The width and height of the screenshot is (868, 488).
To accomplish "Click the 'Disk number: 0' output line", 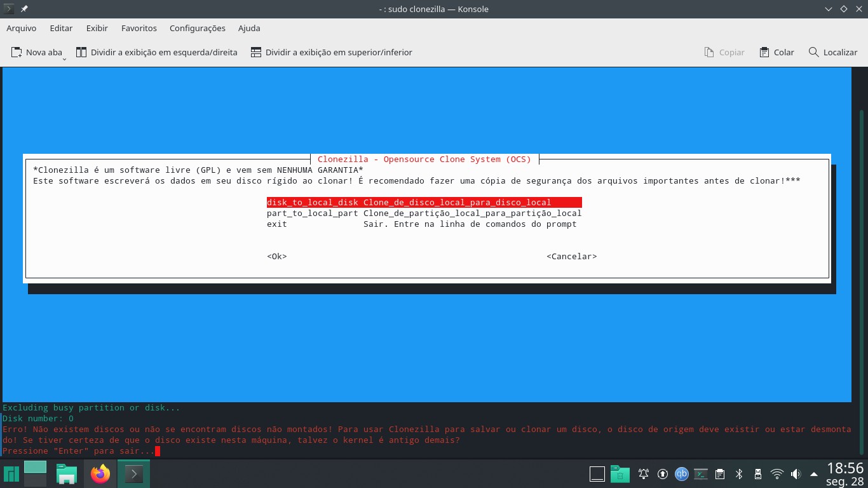I will point(38,419).
